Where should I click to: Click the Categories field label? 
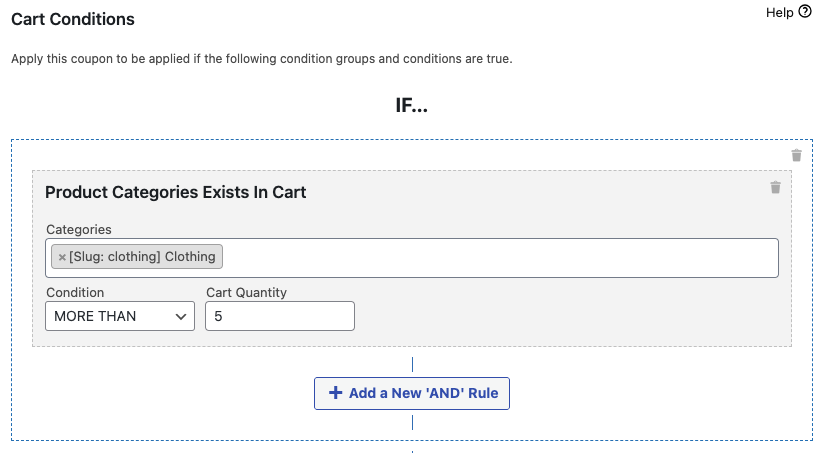79,230
